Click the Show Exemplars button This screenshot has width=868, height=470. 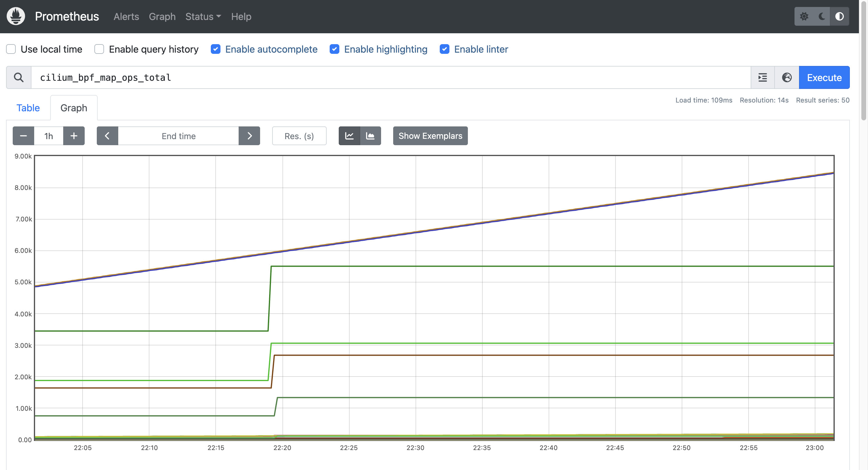430,136
